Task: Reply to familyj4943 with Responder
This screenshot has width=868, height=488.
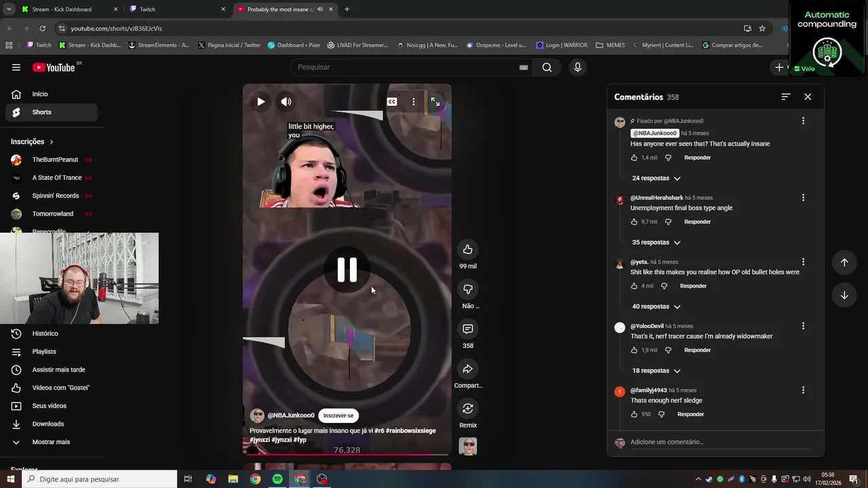Action: pos(690,414)
